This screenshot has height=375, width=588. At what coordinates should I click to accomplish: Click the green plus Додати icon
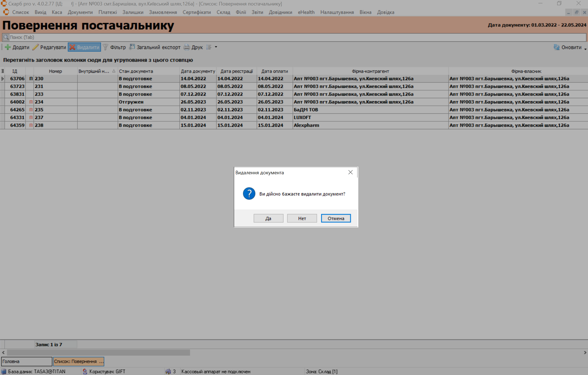(8, 47)
